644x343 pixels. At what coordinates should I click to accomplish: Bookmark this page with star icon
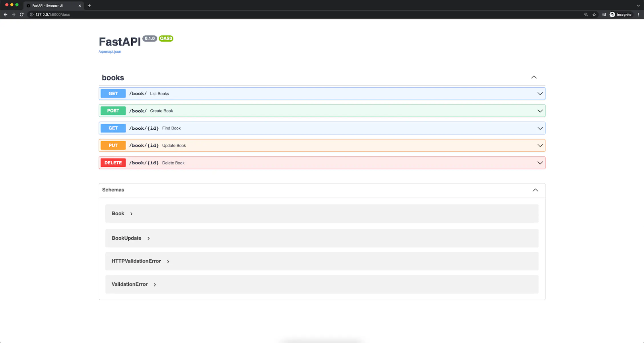tap(594, 15)
